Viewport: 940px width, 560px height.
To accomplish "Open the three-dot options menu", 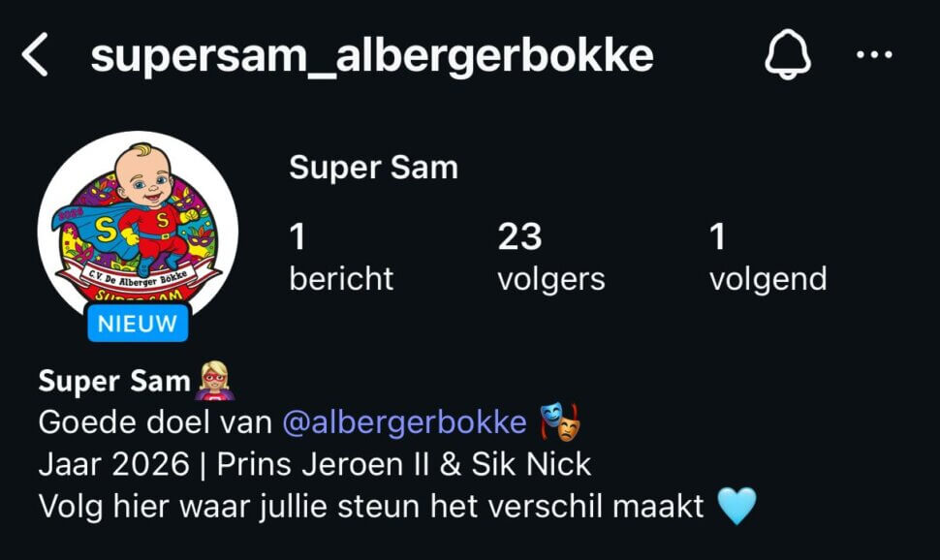I will (874, 54).
